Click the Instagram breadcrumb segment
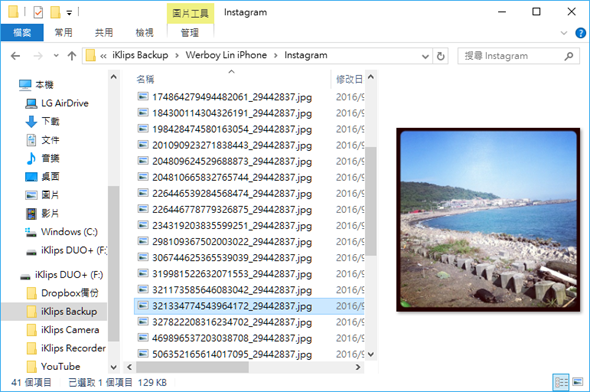 [306, 55]
